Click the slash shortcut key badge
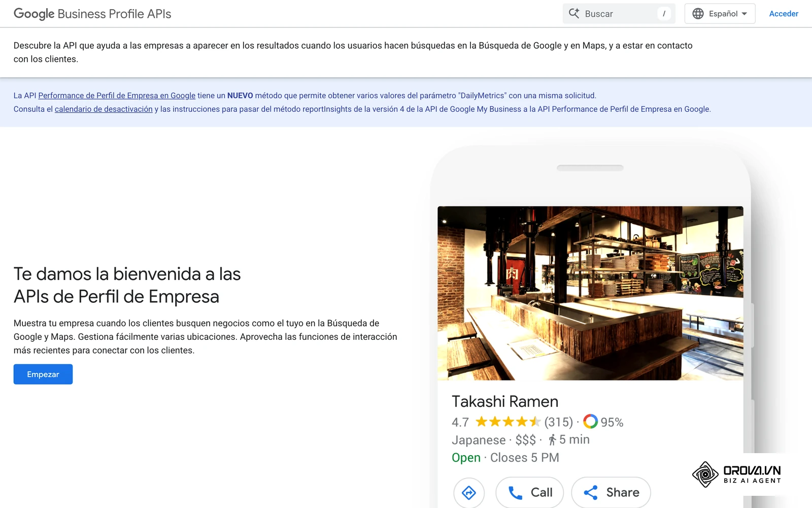Screen dimensions: 812x508 click(664, 14)
